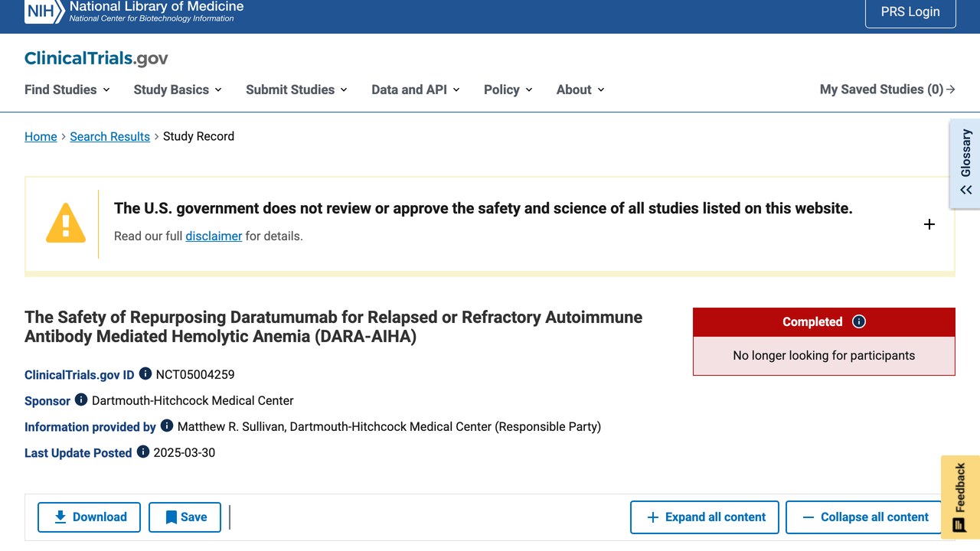
Task: Open the disclaimer link
Action: (x=214, y=236)
